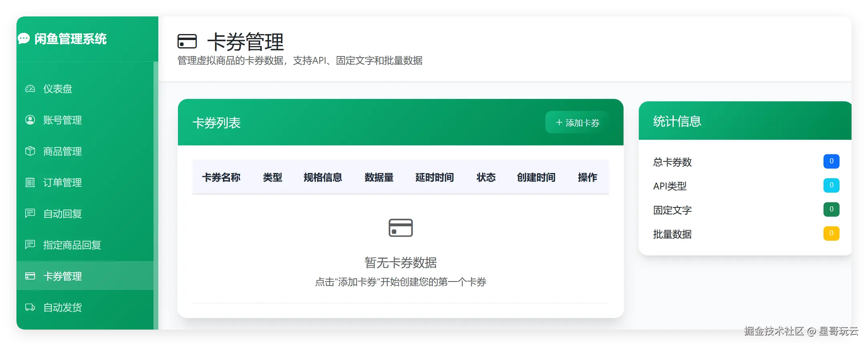Select the 自动回复 sidebar entry
Screen dimensions: 868x346
pyautogui.click(x=85, y=213)
